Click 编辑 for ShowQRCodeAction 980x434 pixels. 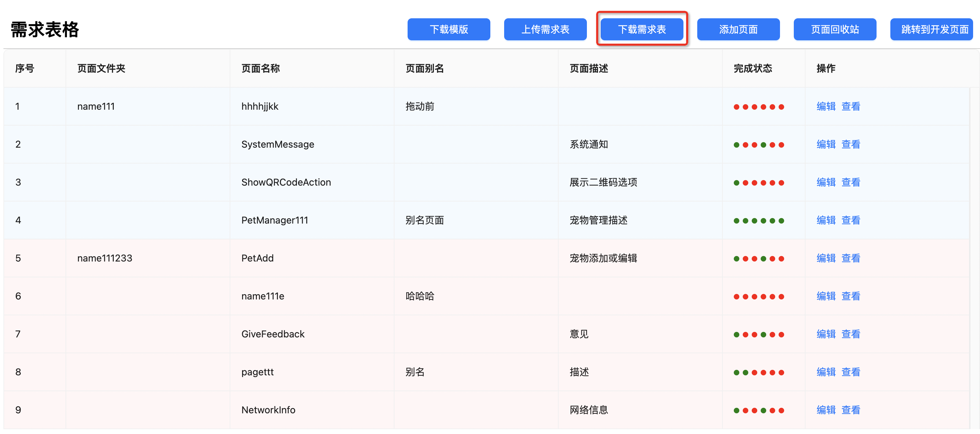pyautogui.click(x=826, y=183)
